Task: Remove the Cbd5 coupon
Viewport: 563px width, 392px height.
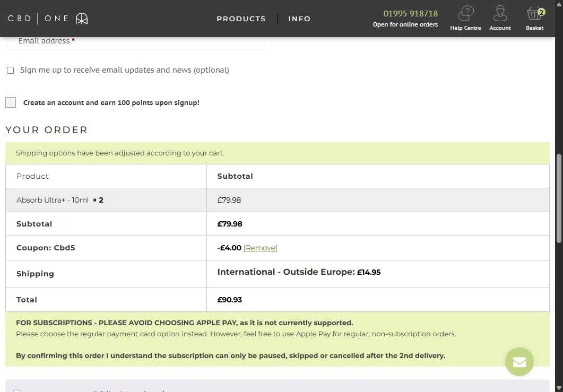Action: point(261,248)
